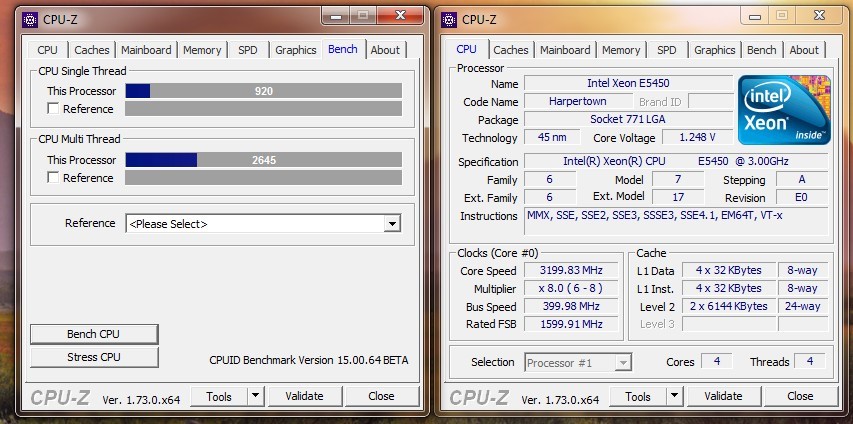This screenshot has width=853, height=424.
Task: Click Validate button in right window
Action: (723, 396)
